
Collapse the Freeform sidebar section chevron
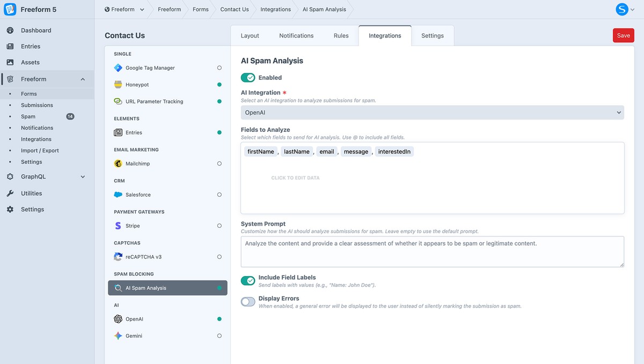click(x=83, y=79)
